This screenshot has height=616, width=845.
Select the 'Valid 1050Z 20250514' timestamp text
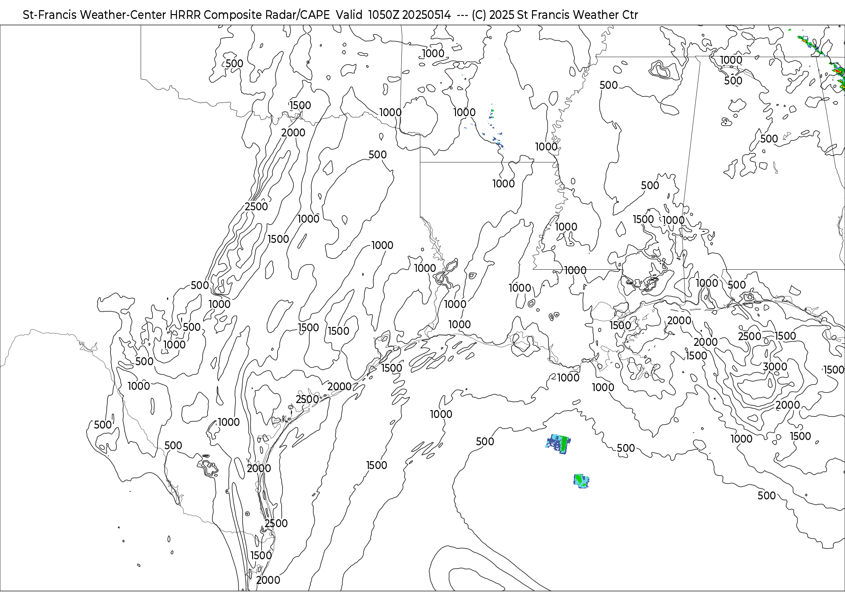[393, 15]
